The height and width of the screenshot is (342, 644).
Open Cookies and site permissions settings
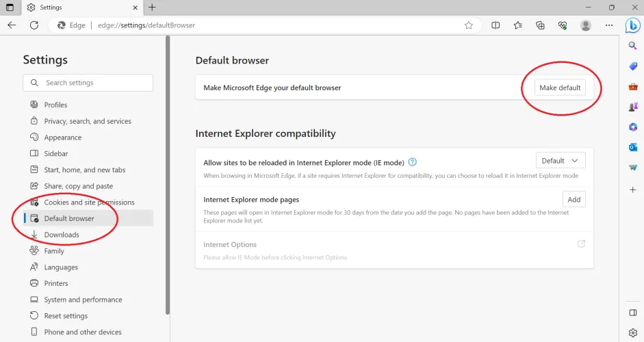click(89, 202)
